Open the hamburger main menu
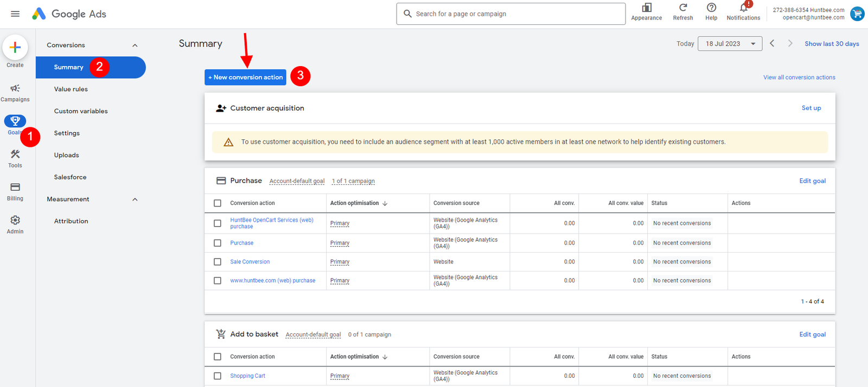The image size is (868, 387). (15, 14)
